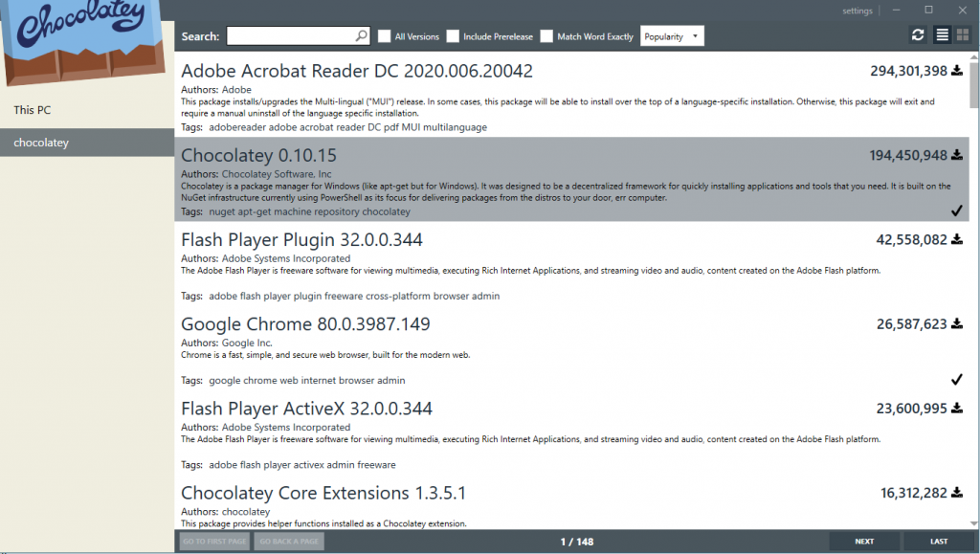The width and height of the screenshot is (980, 554).
Task: Open the Popularity sort dropdown
Action: click(672, 36)
